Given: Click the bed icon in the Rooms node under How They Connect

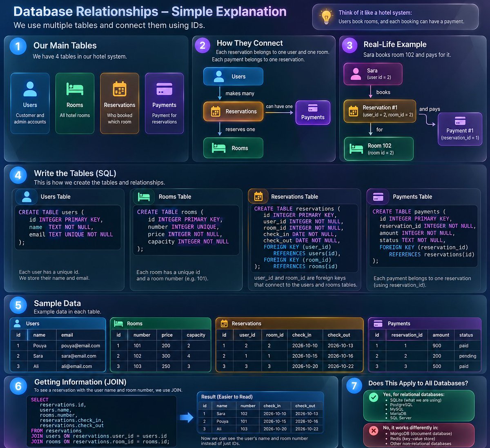Looking at the screenshot, I should pos(218,148).
